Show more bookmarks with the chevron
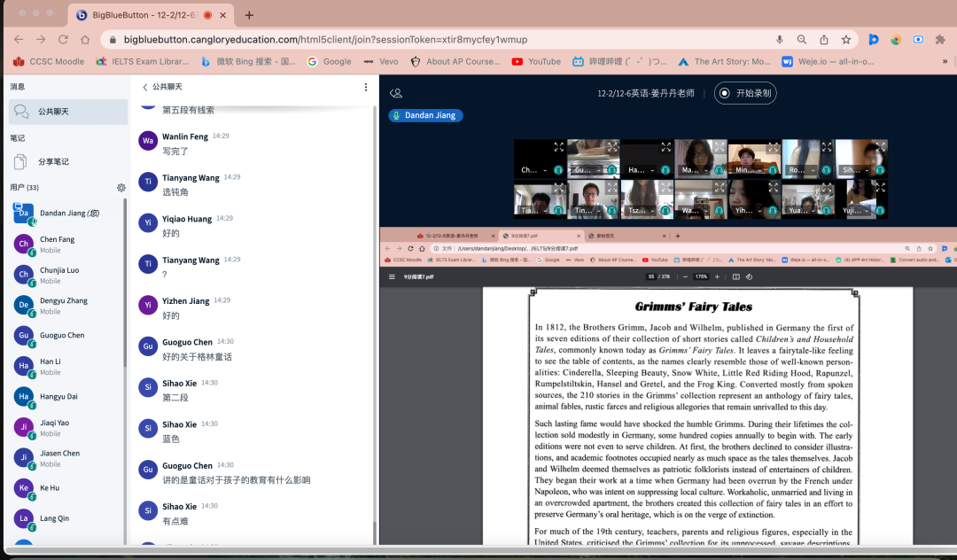The image size is (957, 560). (945, 62)
